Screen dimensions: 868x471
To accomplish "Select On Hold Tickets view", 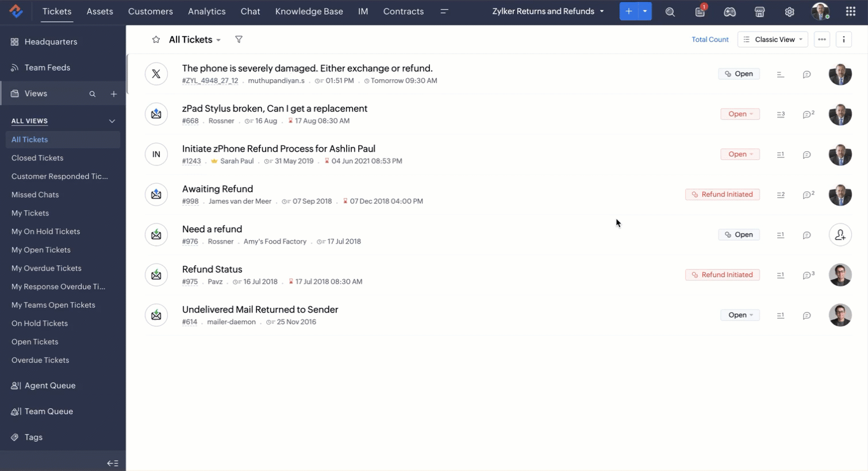I will [40, 323].
